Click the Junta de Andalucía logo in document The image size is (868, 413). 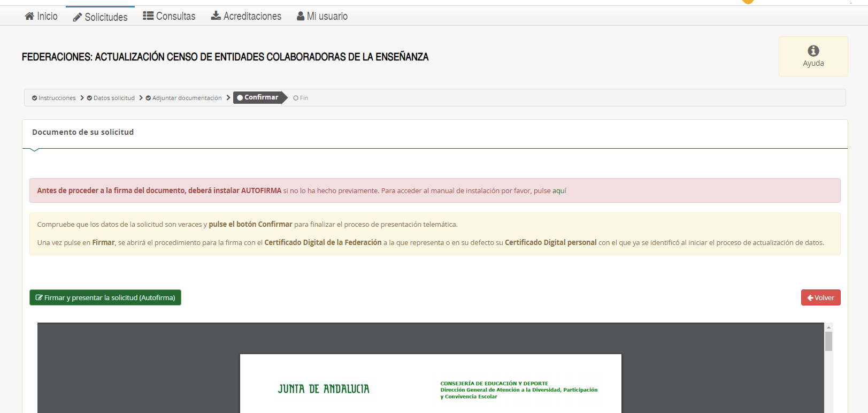(324, 389)
